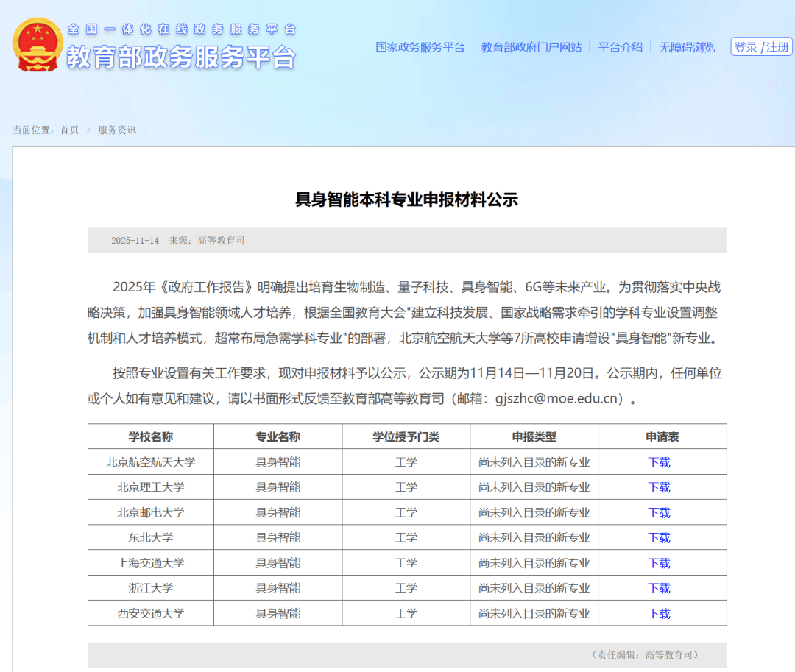Download 上海交通大学's application form
The width and height of the screenshot is (795, 672).
coord(659,562)
